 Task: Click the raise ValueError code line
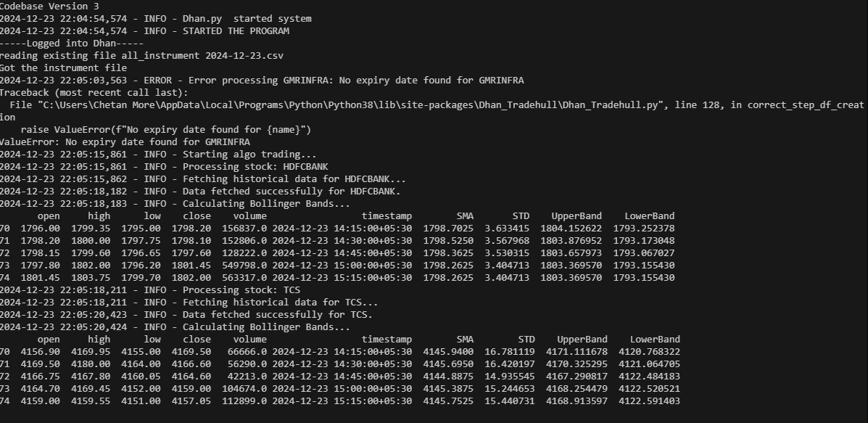coord(166,130)
